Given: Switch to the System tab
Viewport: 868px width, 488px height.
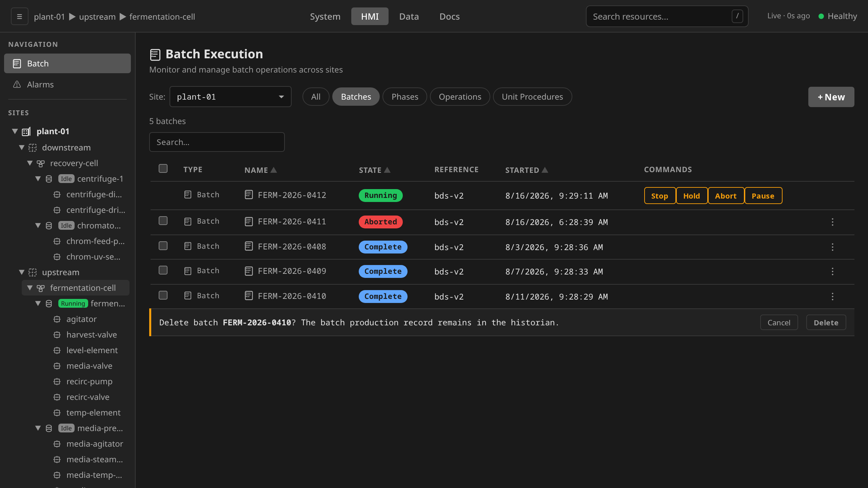Looking at the screenshot, I should coord(325,16).
